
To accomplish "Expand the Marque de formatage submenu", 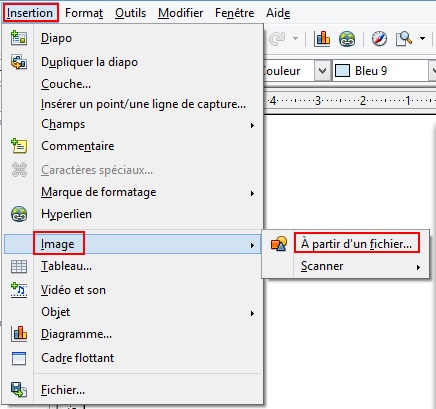I will (252, 193).
